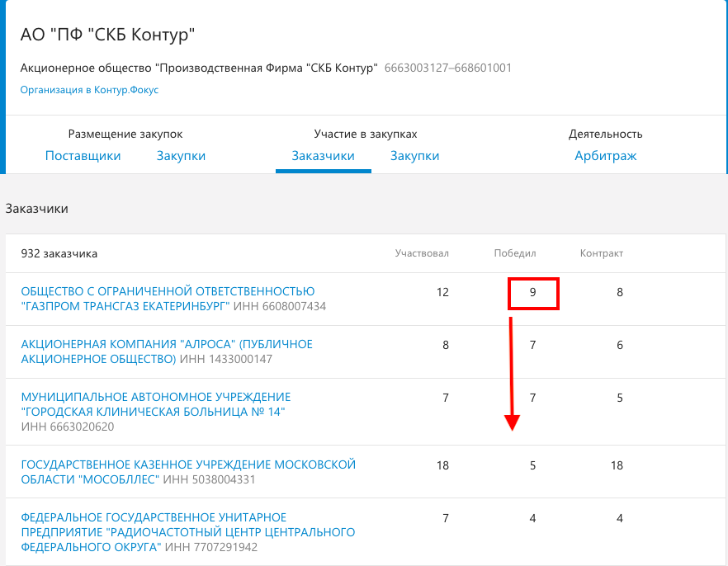Viewport: 728px width, 566px height.
Task: Click Контракт value 8 in Газпром row
Action: (619, 292)
